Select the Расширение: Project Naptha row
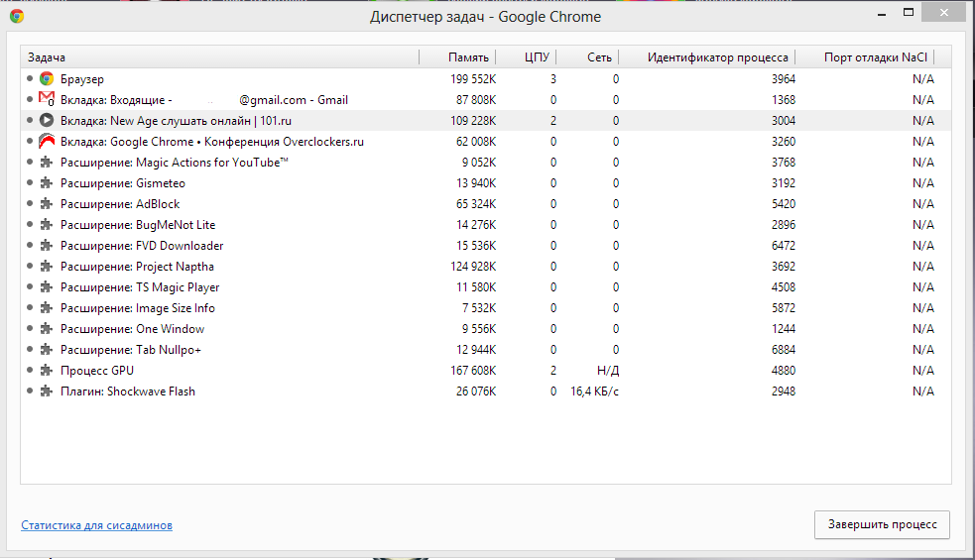This screenshot has height=560, width=975. pos(486,266)
